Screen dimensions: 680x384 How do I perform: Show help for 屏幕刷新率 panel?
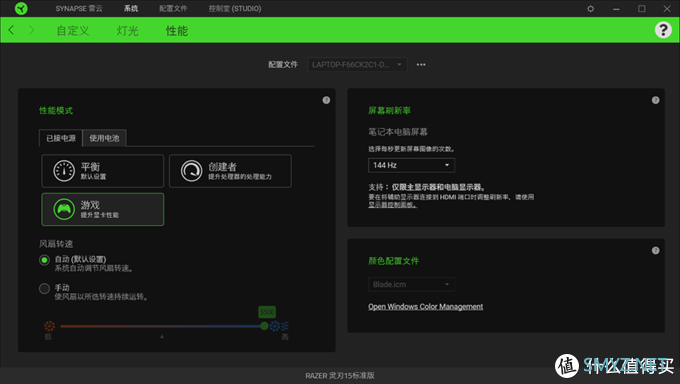click(x=655, y=100)
